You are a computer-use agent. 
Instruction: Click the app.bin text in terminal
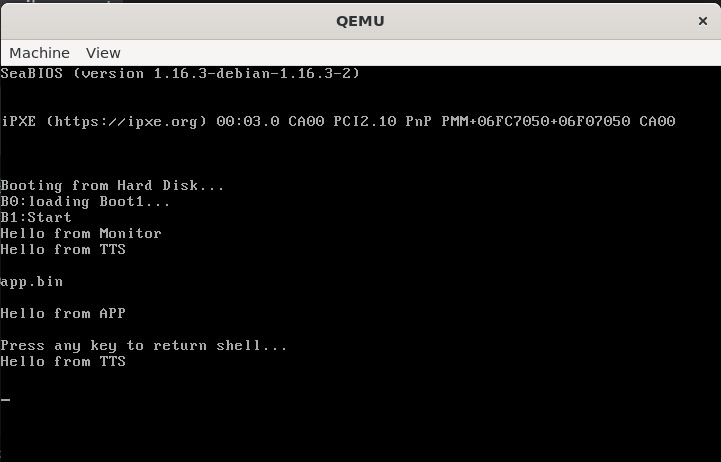pos(31,282)
